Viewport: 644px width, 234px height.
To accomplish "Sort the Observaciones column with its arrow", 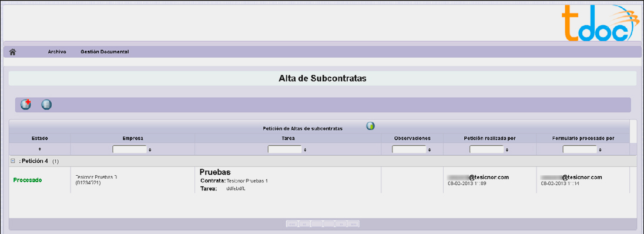I will pos(429,150).
